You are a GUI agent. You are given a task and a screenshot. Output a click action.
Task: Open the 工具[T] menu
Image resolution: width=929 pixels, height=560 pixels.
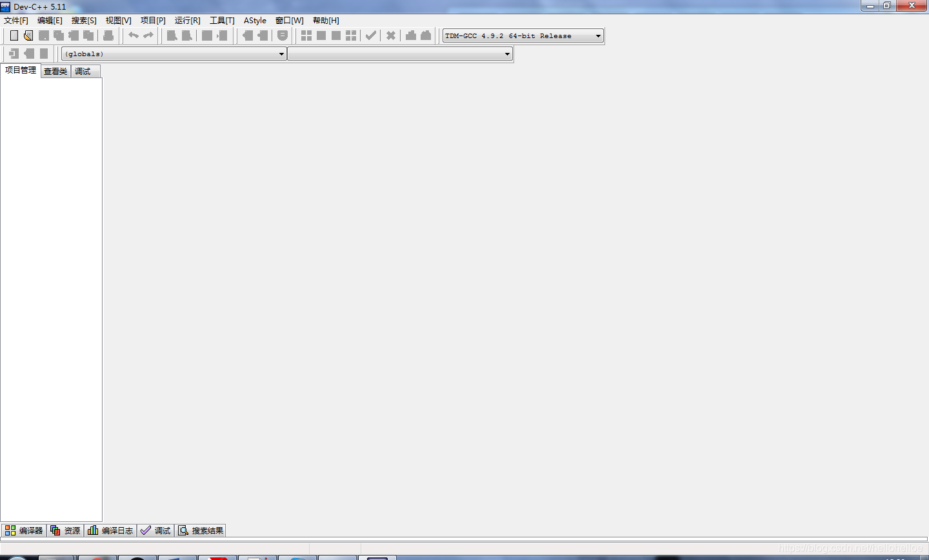[222, 21]
